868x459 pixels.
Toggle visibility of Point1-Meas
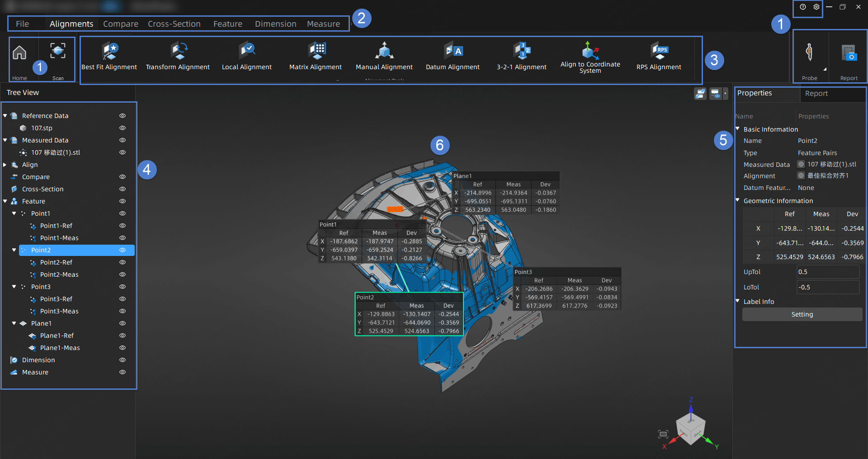[x=123, y=238]
